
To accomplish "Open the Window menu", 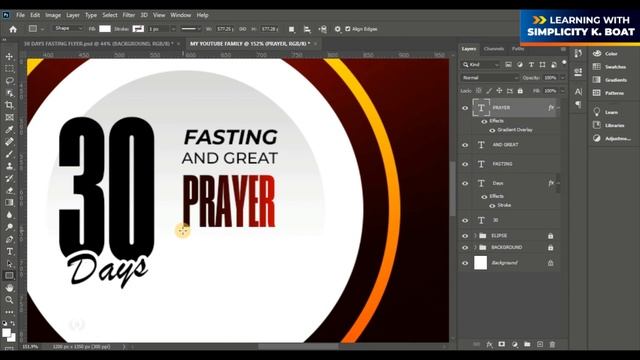I will click(180, 15).
